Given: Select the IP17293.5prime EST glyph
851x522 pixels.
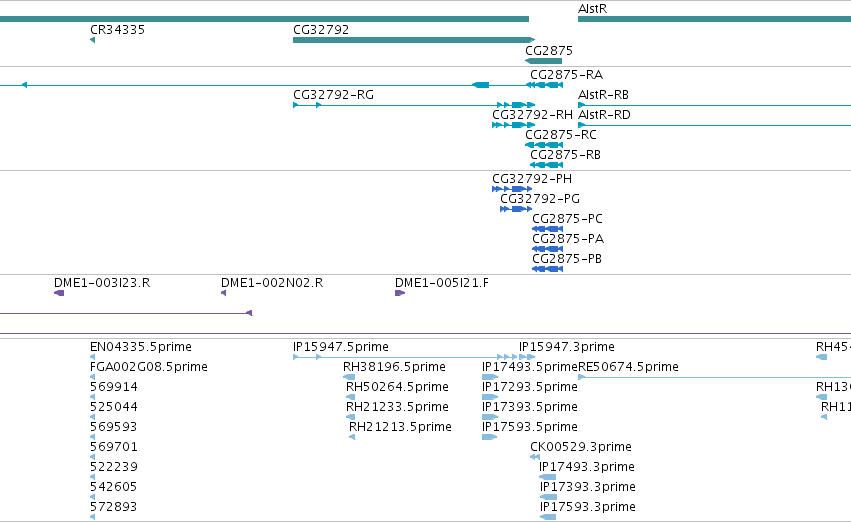Looking at the screenshot, I should tap(490, 397).
